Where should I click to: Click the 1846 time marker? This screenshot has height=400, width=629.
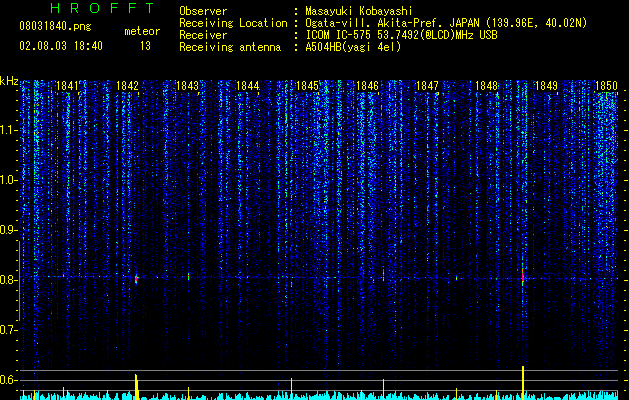(x=367, y=86)
